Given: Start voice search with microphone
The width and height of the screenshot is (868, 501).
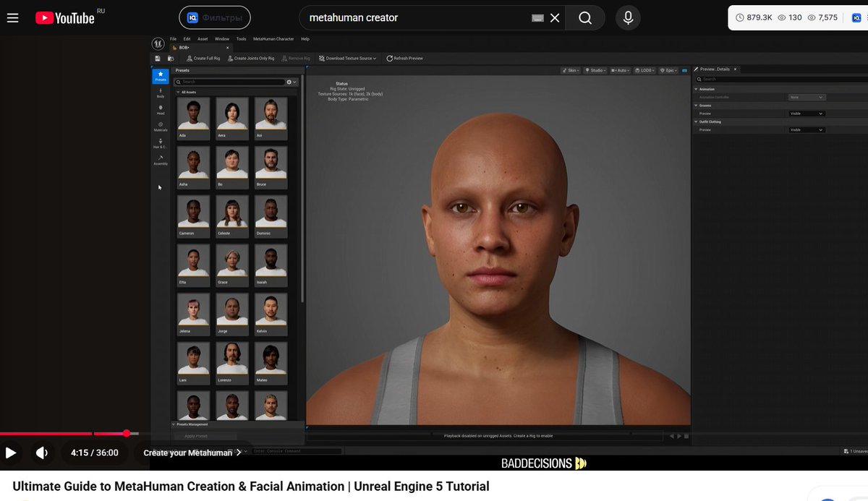Looking at the screenshot, I should pos(628,17).
